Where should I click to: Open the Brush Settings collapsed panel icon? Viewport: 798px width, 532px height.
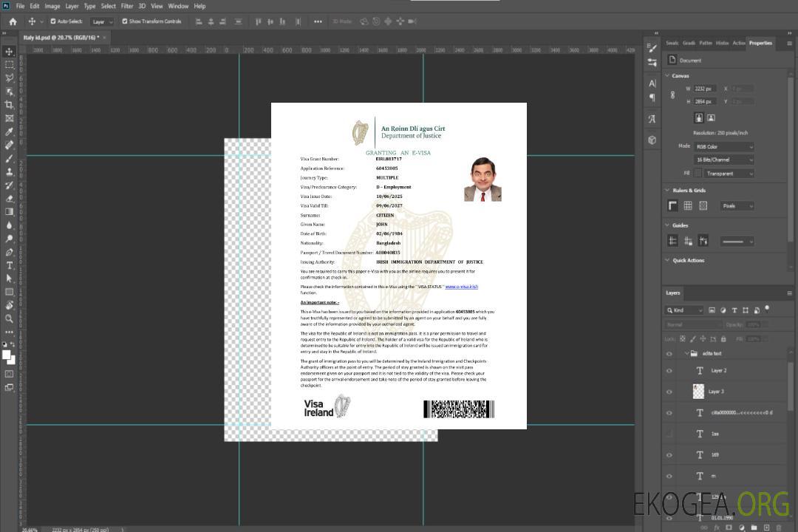pos(652,48)
